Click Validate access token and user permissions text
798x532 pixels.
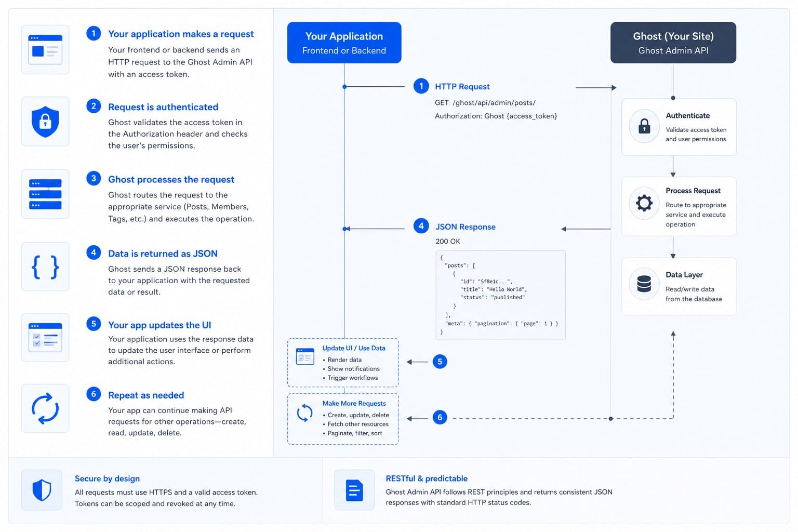[x=696, y=135]
